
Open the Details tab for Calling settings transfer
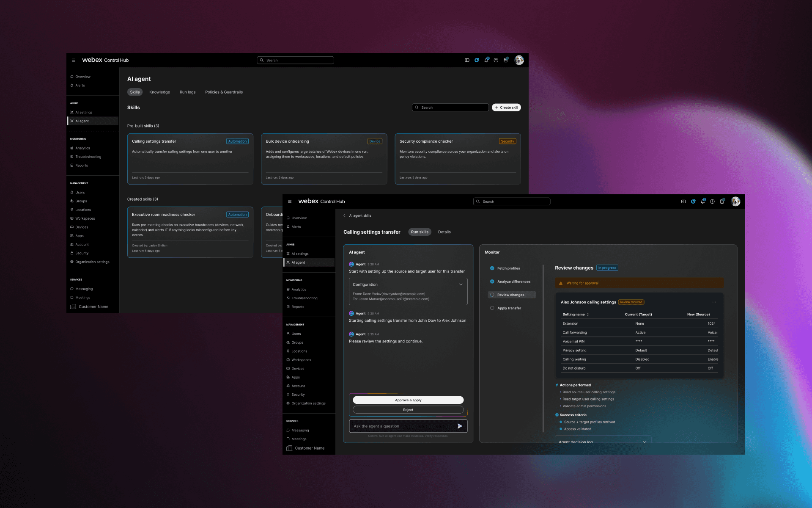444,232
